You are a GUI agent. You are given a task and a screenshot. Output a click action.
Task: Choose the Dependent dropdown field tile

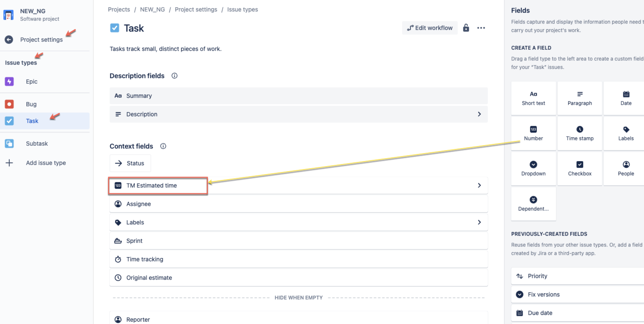click(x=533, y=204)
